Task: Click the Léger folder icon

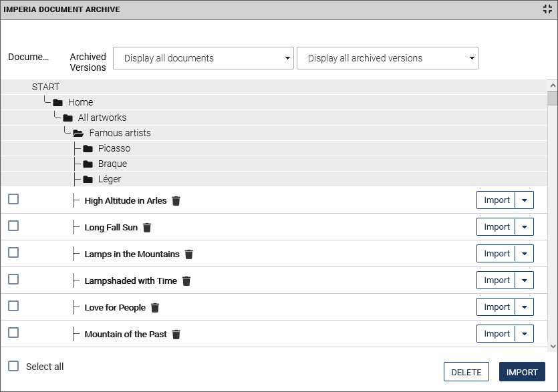Action: click(x=88, y=179)
